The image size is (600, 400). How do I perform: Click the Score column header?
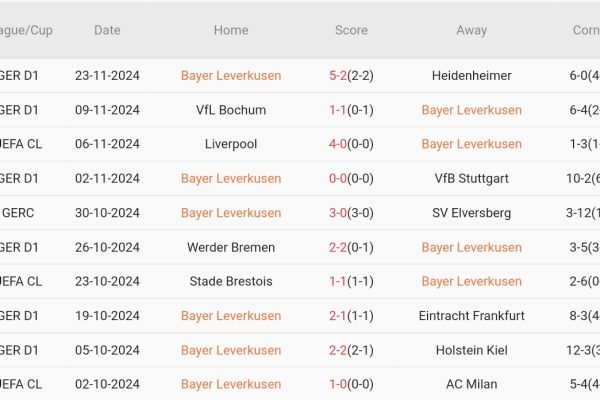351,30
